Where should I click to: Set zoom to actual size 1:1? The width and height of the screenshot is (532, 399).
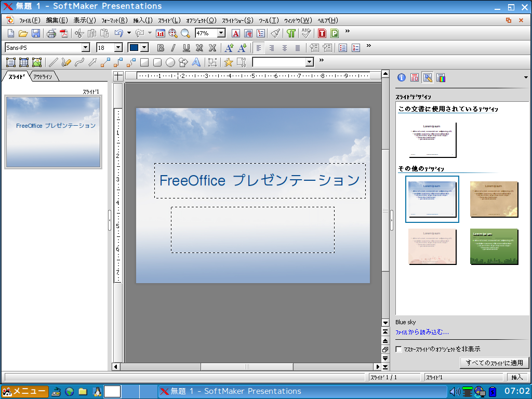click(160, 33)
